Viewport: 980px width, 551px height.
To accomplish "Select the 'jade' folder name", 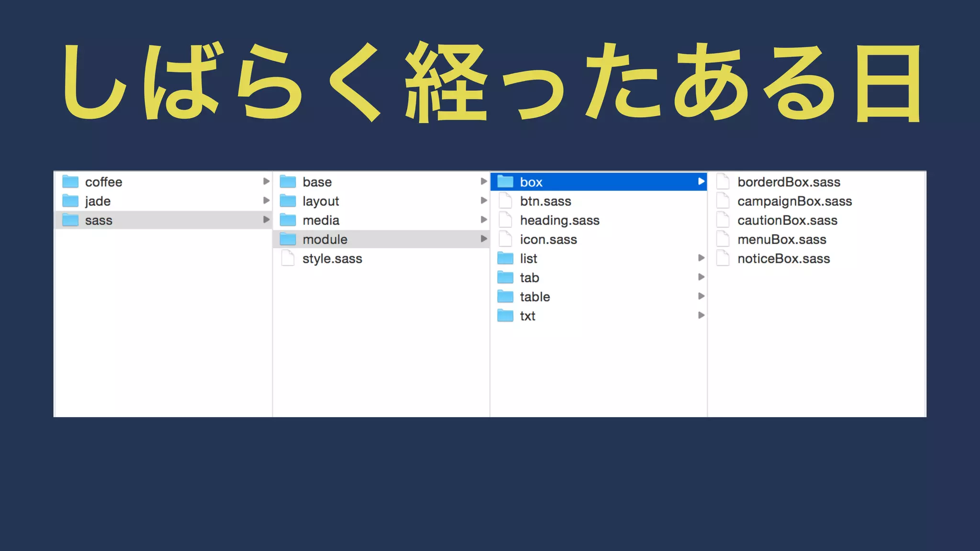I will (x=98, y=201).
